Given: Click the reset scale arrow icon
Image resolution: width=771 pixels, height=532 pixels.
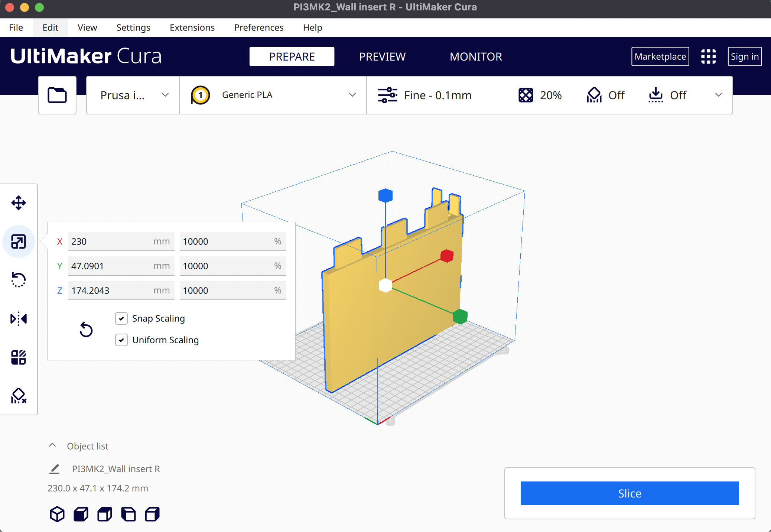Looking at the screenshot, I should [x=86, y=329].
